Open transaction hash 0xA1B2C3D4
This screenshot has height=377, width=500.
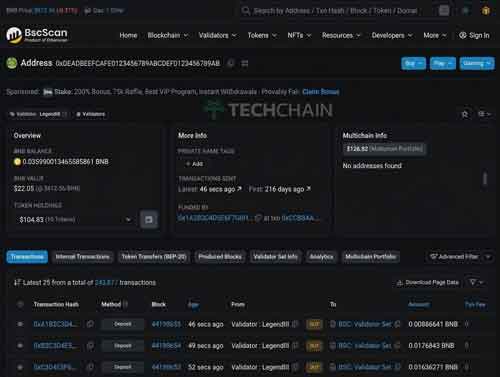tap(55, 324)
